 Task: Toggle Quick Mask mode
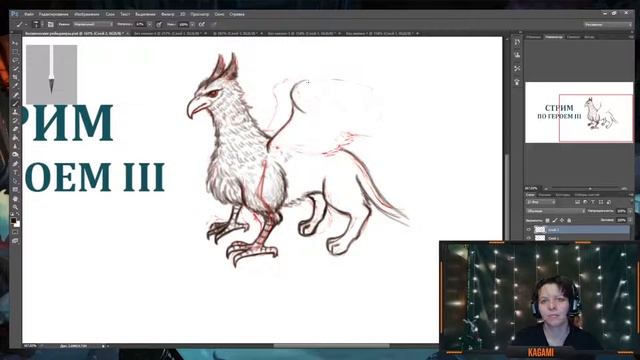(x=15, y=232)
